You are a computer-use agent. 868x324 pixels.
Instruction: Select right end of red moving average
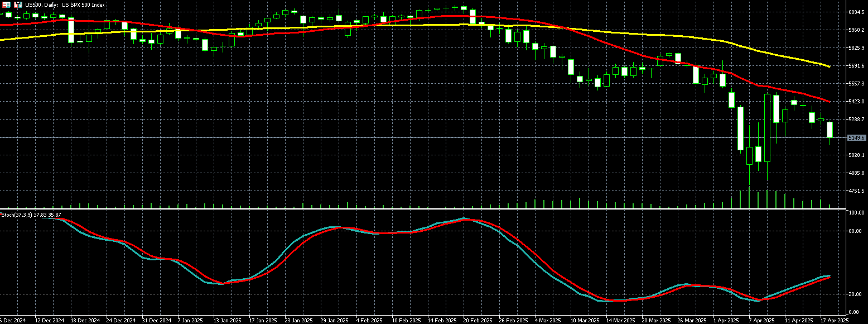[830, 102]
